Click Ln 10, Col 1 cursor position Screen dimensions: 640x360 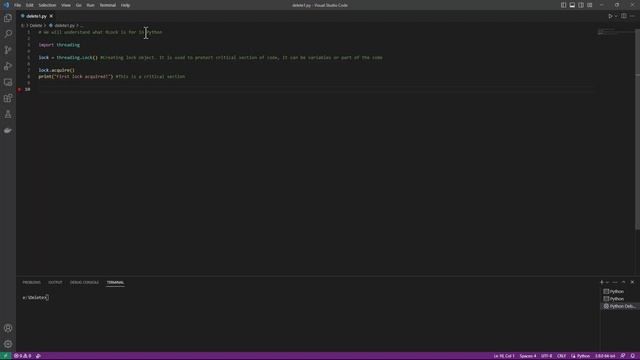tap(504, 356)
